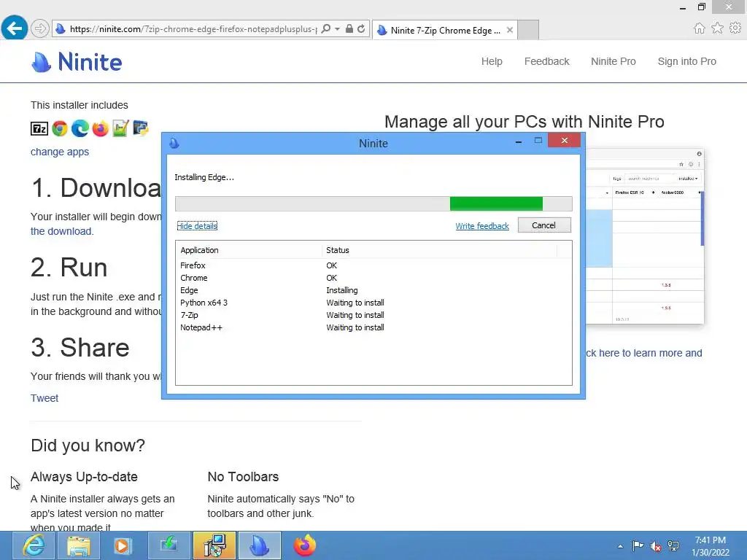Click the Chrome app icon on page
The height and width of the screenshot is (560, 747).
click(60, 128)
